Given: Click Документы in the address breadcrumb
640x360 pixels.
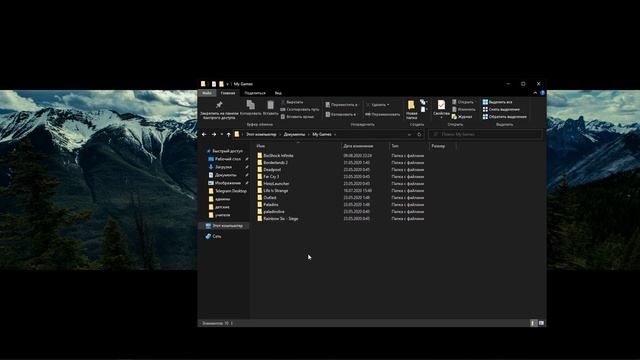Looking at the screenshot, I should pyautogui.click(x=294, y=134).
